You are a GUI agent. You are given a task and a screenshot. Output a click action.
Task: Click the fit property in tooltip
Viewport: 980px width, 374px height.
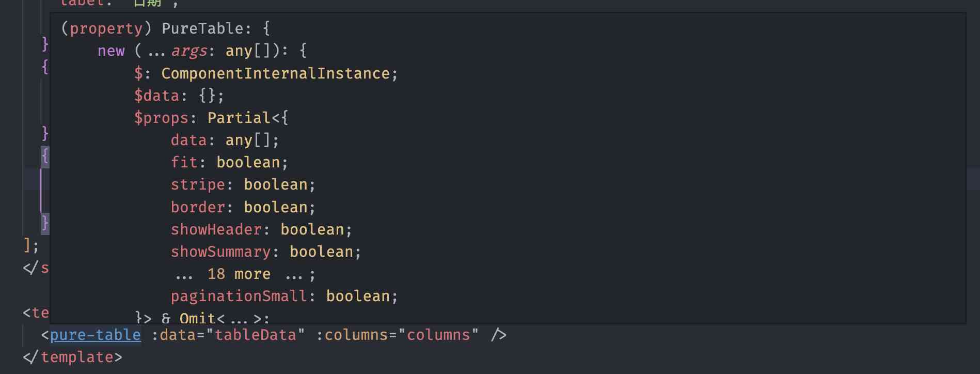pyautogui.click(x=184, y=163)
